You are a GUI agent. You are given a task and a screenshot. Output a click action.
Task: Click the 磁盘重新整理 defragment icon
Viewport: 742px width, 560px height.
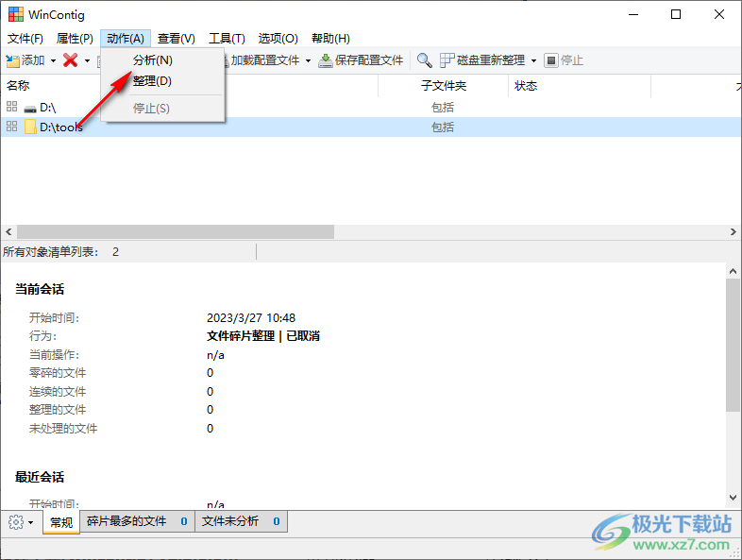pyautogui.click(x=447, y=60)
